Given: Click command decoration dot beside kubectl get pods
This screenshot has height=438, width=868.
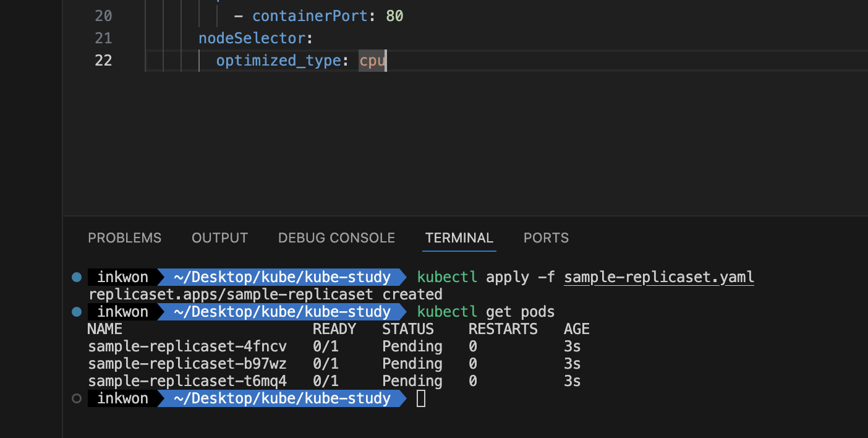Looking at the screenshot, I should click(x=77, y=311).
